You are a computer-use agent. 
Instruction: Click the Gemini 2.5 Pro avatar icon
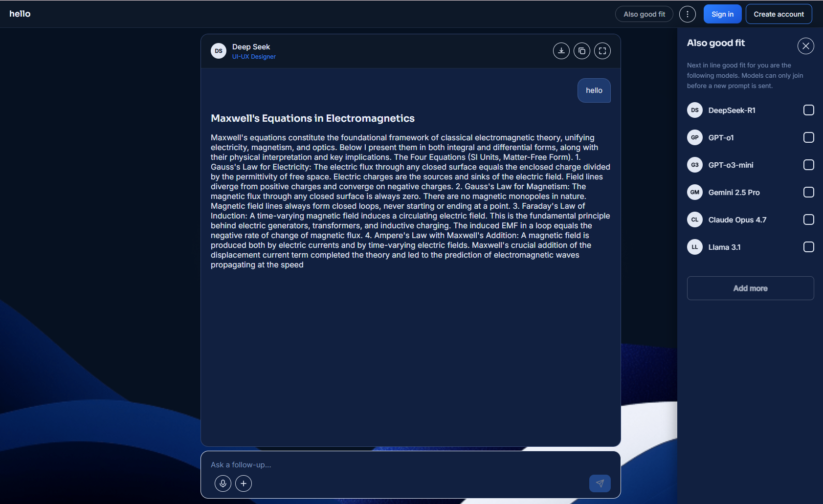(695, 192)
